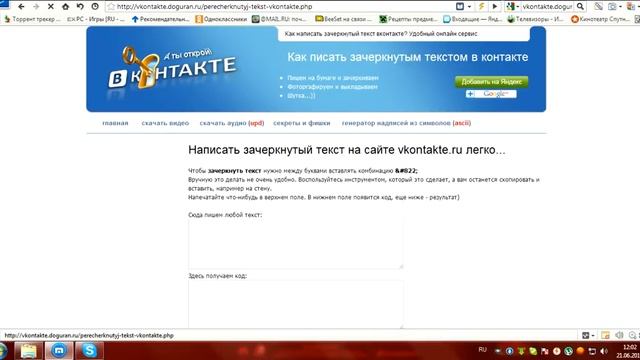Click the bookmark star beside the URL
The height and width of the screenshot is (360, 640).
(x=111, y=7)
